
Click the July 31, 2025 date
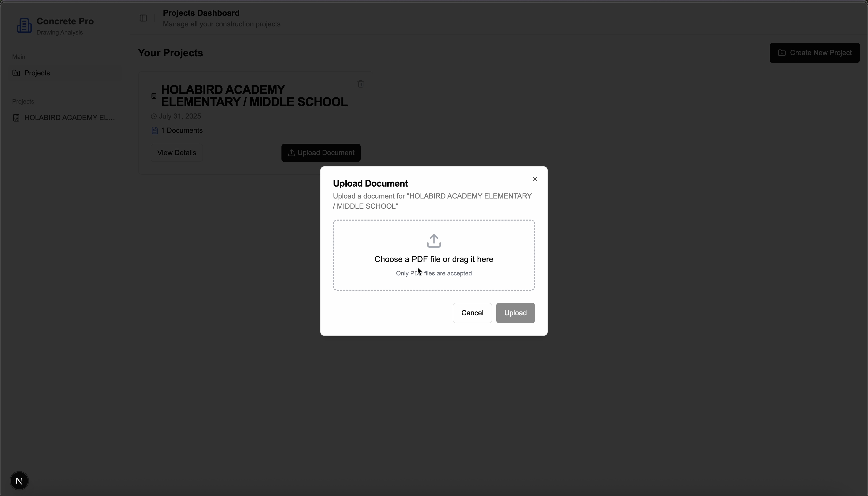(180, 116)
